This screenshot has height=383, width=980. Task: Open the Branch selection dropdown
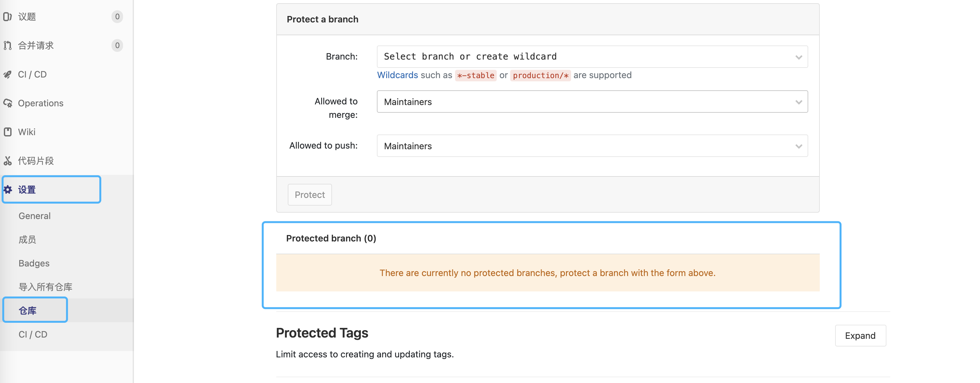pyautogui.click(x=592, y=57)
